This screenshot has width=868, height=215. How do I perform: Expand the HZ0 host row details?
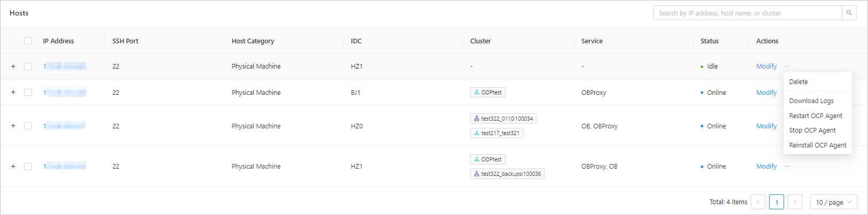(13, 126)
